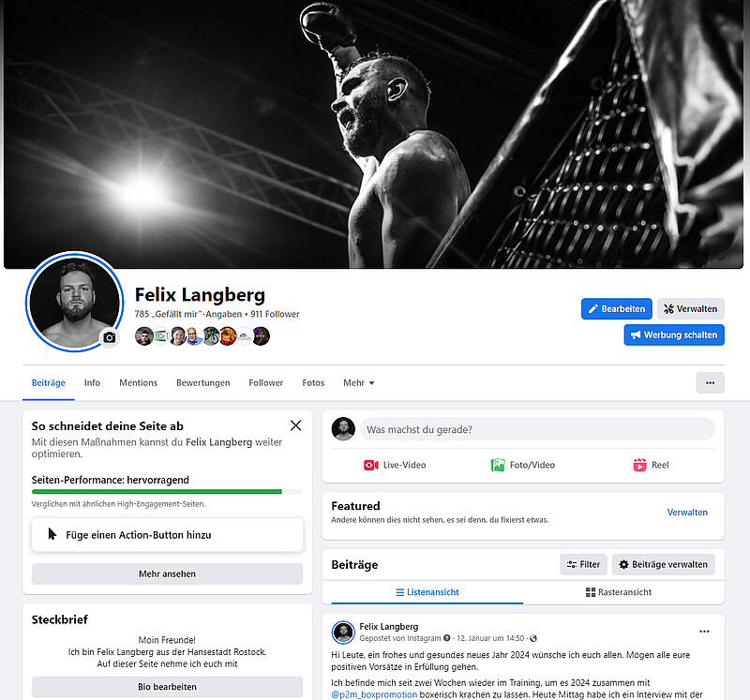
Task: Click the camera icon on profile picture
Action: (x=110, y=337)
